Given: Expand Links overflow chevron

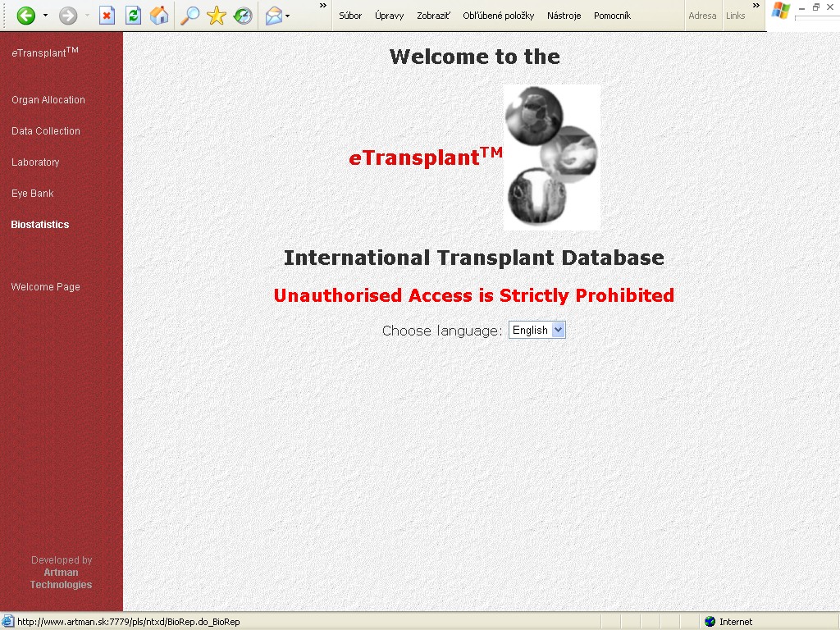Looking at the screenshot, I should click(756, 6).
